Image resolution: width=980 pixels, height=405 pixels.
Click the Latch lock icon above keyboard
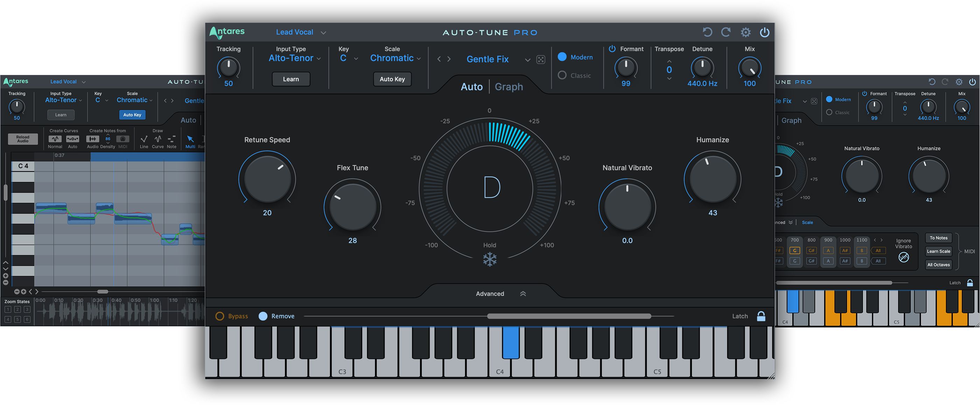click(x=761, y=316)
